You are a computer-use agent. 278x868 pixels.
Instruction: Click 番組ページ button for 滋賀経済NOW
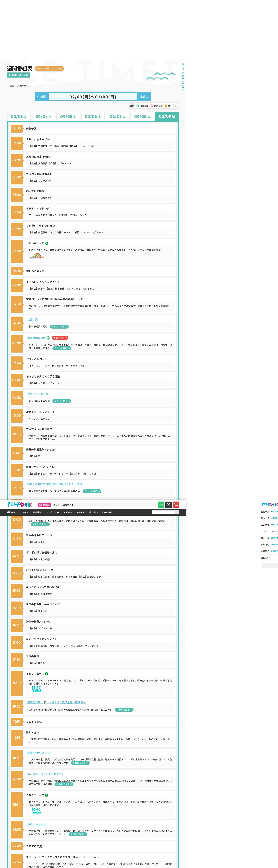(x=60, y=338)
